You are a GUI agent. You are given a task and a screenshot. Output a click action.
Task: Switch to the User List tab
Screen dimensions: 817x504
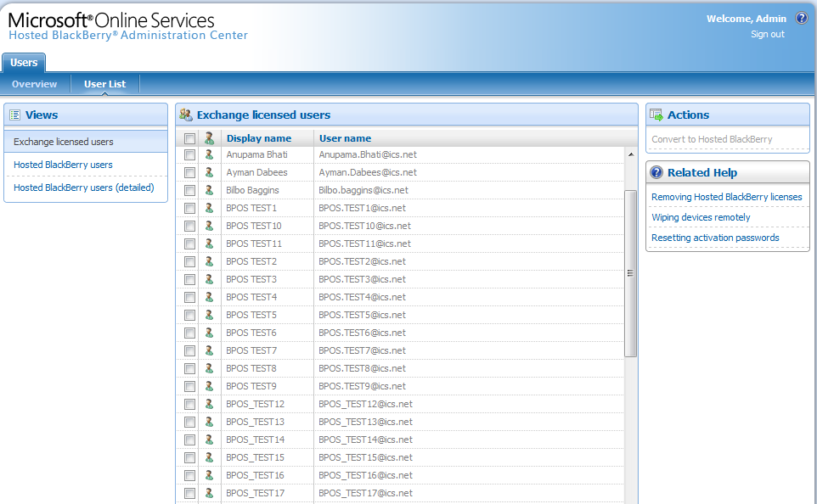click(104, 84)
